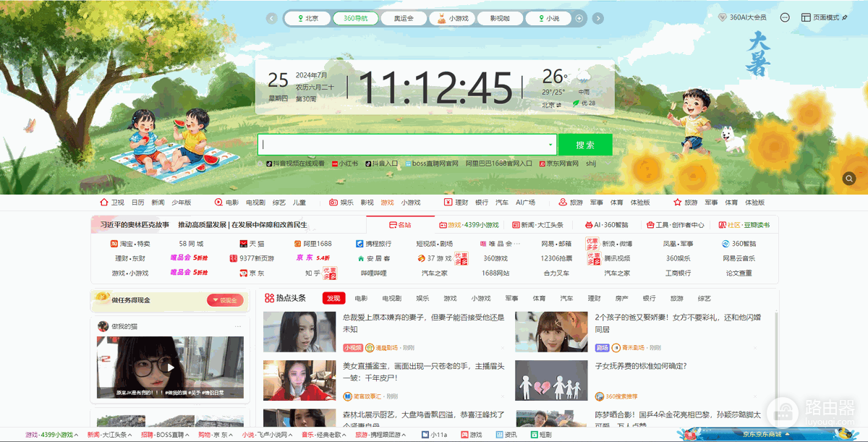Screen dimensions: 868x442
Task: Pin the page mode pushpin
Action: coord(844,17)
